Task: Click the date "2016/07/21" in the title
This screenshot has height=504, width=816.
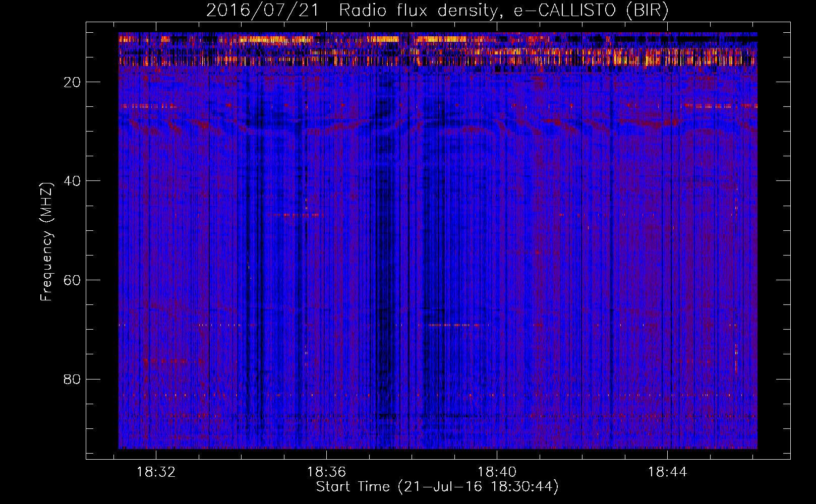Action: pos(263,10)
